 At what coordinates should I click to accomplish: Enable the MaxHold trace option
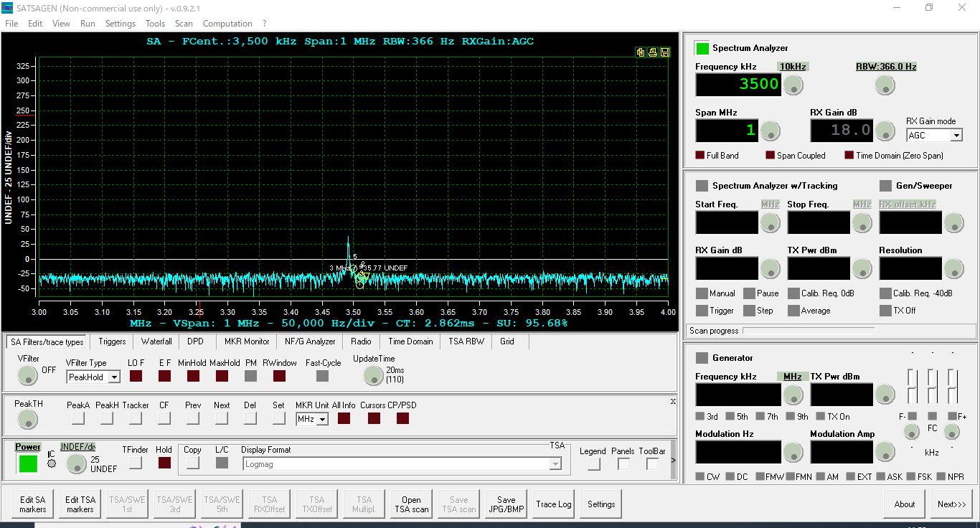222,376
